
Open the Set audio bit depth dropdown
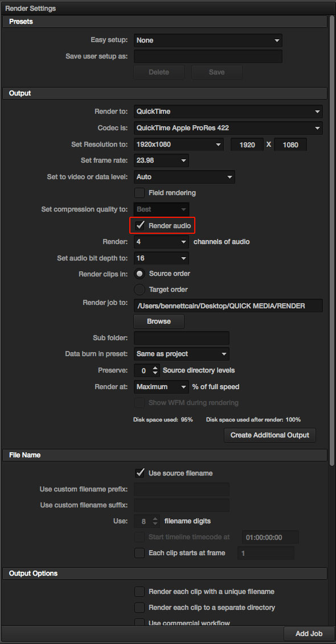tap(161, 258)
